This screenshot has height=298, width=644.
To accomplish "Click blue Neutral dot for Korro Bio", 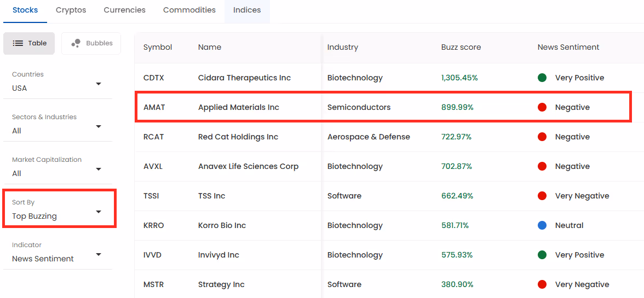I will click(x=542, y=225).
